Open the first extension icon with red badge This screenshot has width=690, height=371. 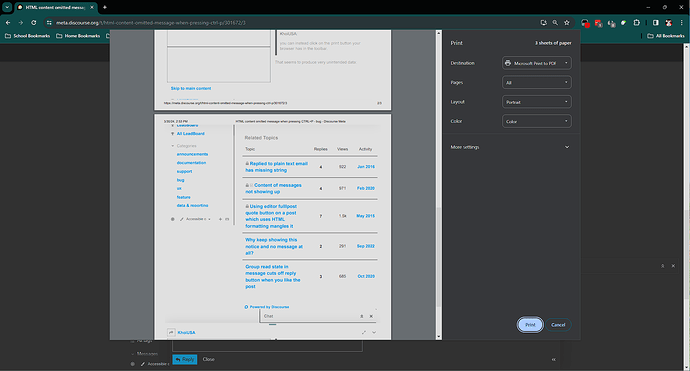tap(585, 23)
